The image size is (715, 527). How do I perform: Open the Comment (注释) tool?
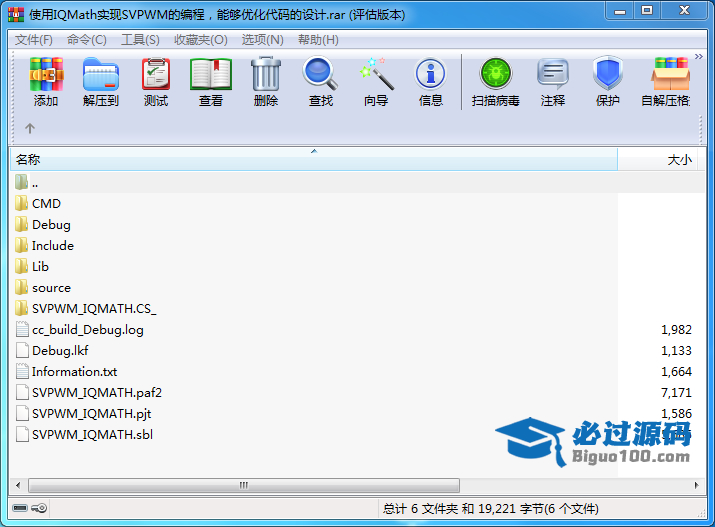click(553, 82)
